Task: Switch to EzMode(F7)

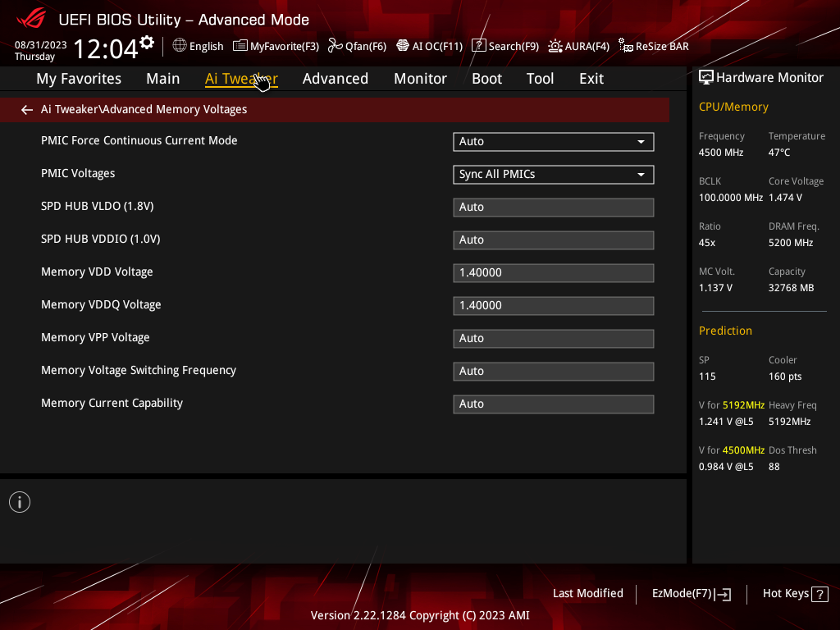Action: coord(691,594)
